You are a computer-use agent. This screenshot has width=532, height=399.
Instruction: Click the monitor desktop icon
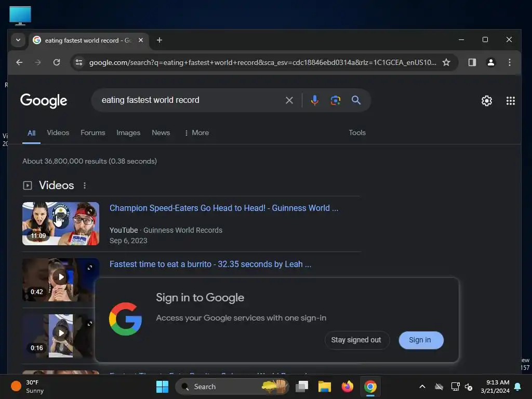[x=20, y=16]
